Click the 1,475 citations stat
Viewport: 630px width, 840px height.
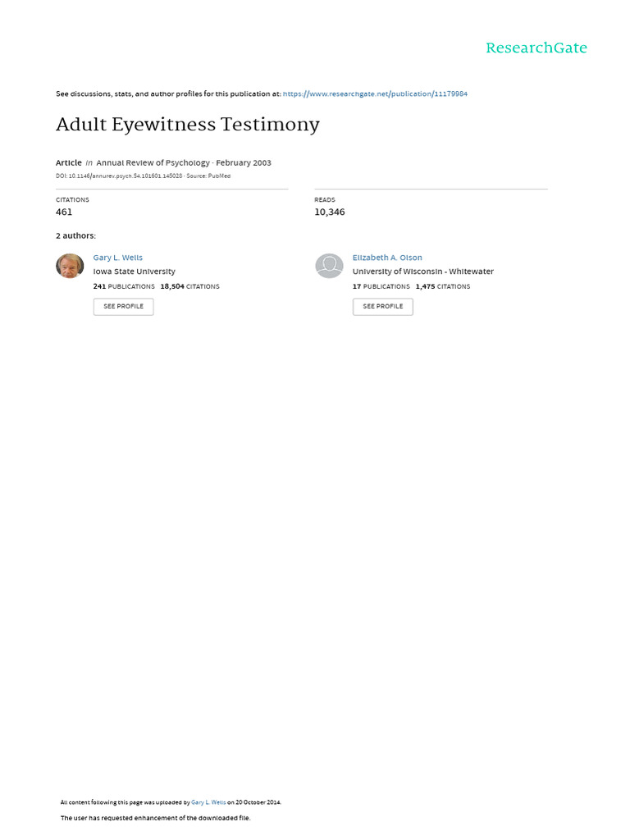point(443,286)
